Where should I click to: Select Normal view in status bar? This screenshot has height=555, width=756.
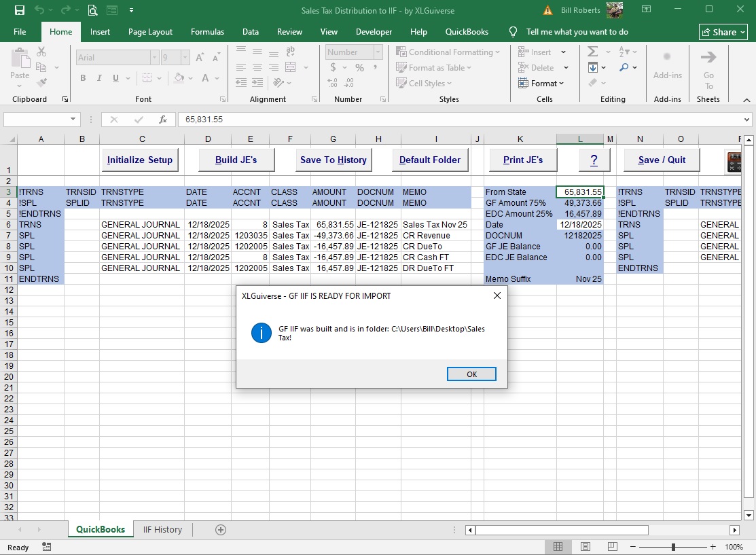[x=558, y=547]
